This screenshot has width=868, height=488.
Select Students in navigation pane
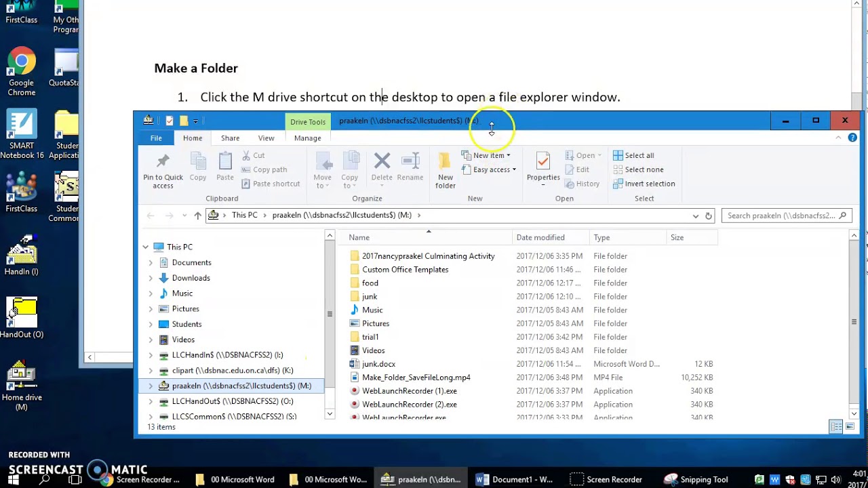pos(186,324)
